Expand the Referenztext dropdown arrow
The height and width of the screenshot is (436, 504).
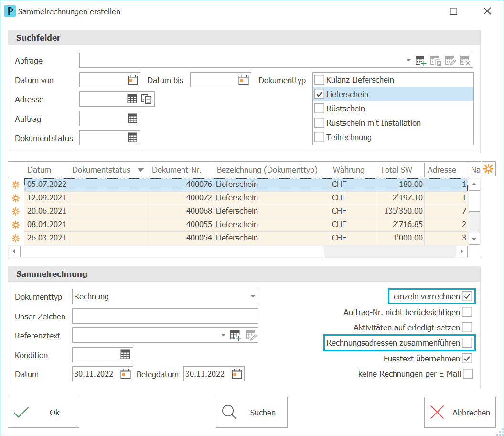tap(223, 335)
